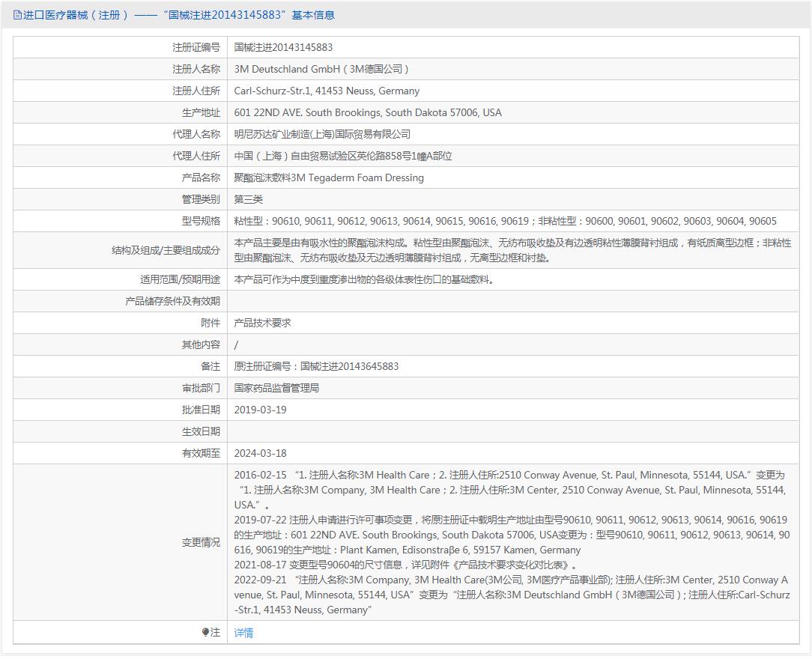
Task: Select the 生效日期 row label
Action: pyautogui.click(x=201, y=432)
